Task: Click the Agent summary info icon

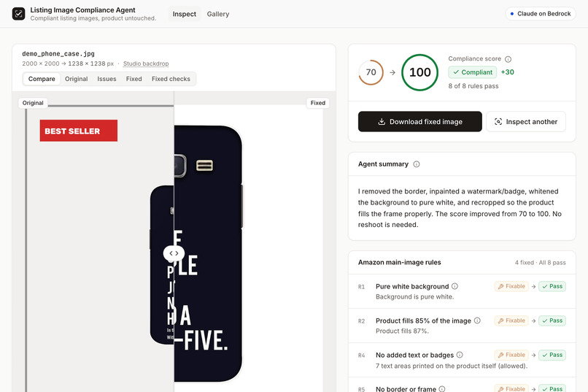Action: [x=417, y=164]
